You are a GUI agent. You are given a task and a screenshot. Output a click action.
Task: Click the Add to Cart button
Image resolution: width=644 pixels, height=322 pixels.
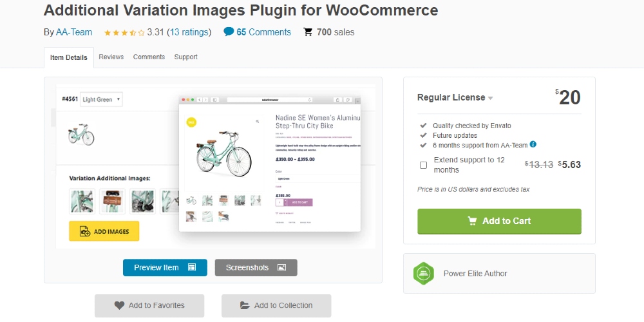[500, 222]
